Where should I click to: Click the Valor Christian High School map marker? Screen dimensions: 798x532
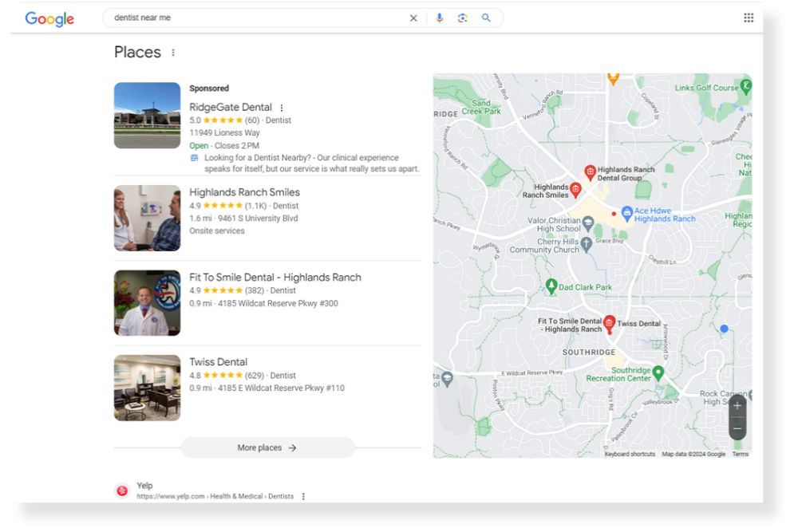click(x=588, y=223)
